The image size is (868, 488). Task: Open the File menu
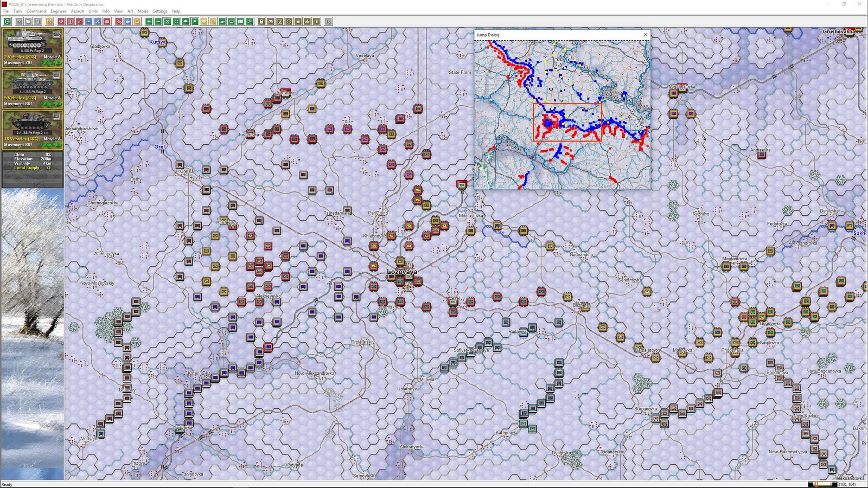tap(5, 11)
